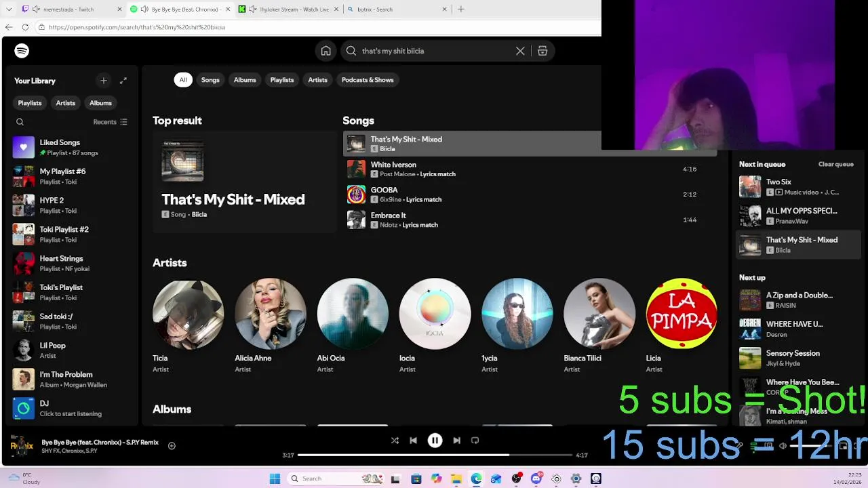868x488 pixels.
Task: Select the Artists search filter
Action: [x=317, y=80]
